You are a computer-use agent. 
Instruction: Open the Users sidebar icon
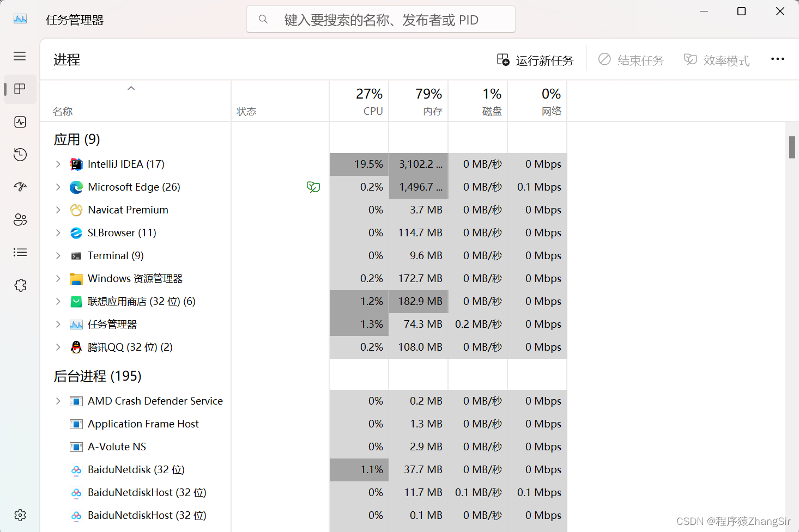pos(20,219)
